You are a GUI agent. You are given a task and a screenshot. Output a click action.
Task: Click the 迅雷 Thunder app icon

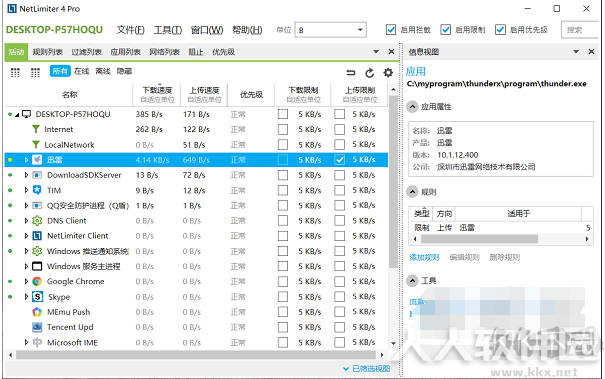tap(37, 160)
